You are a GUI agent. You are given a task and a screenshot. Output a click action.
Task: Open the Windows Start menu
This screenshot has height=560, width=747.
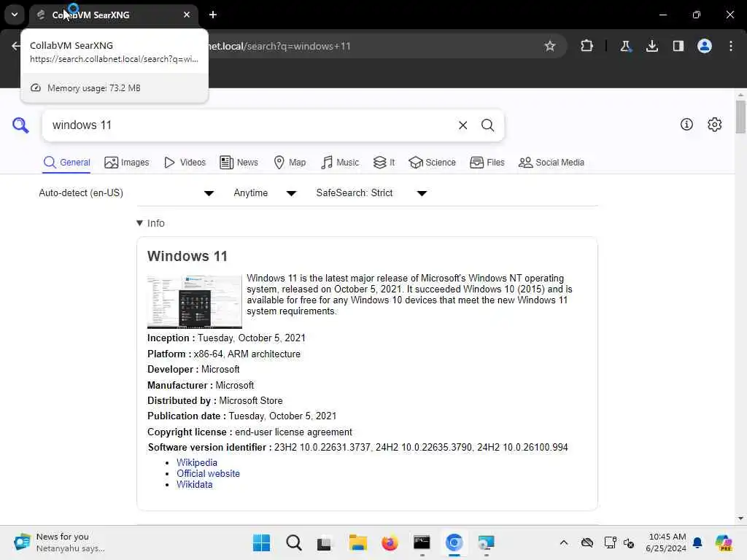(x=261, y=542)
